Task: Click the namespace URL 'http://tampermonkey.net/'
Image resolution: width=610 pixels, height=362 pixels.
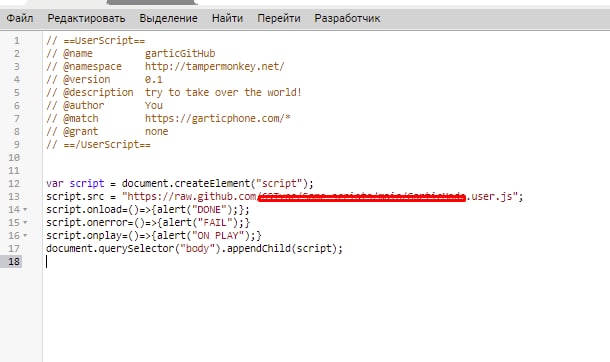Action: pos(215,66)
